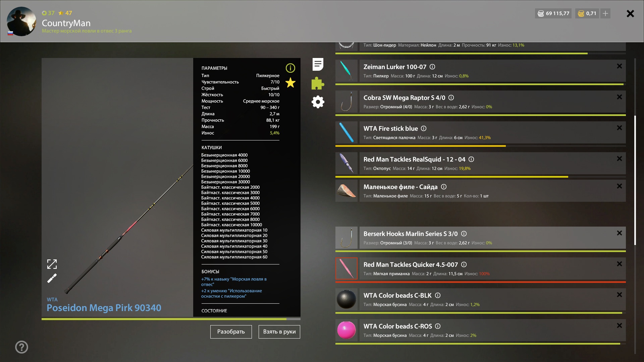Click the pencil edit icon on the rod
The image size is (644, 362).
[52, 278]
